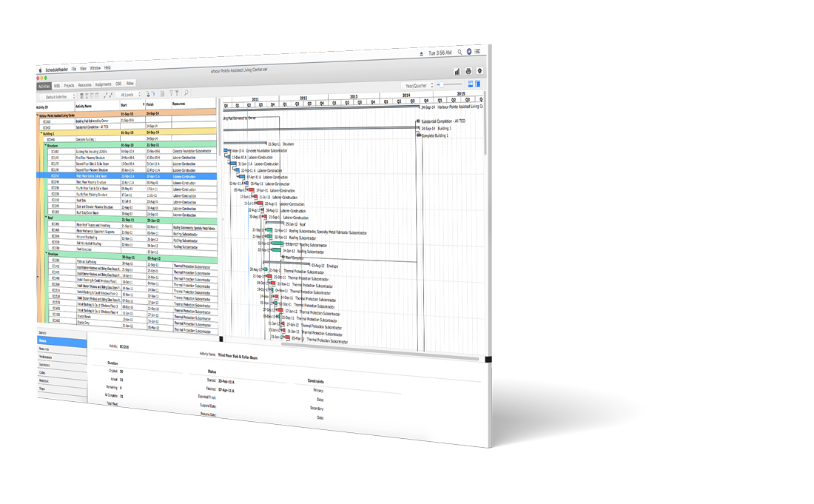Open the print dialog icon
The image size is (814, 504).
(x=468, y=70)
